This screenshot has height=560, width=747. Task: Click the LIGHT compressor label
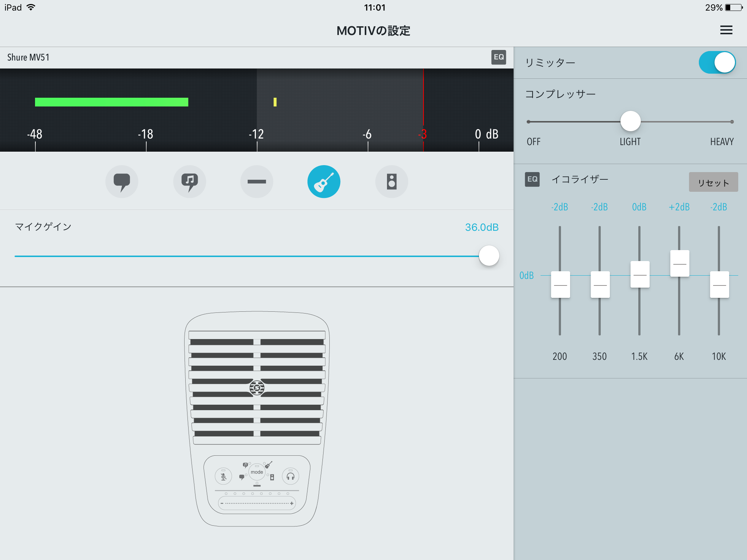[x=630, y=141]
